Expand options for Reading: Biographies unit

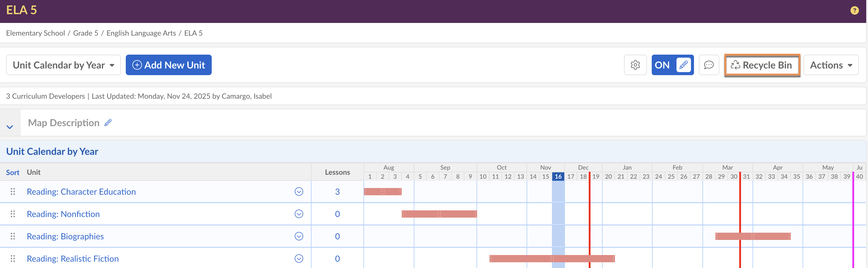point(299,236)
